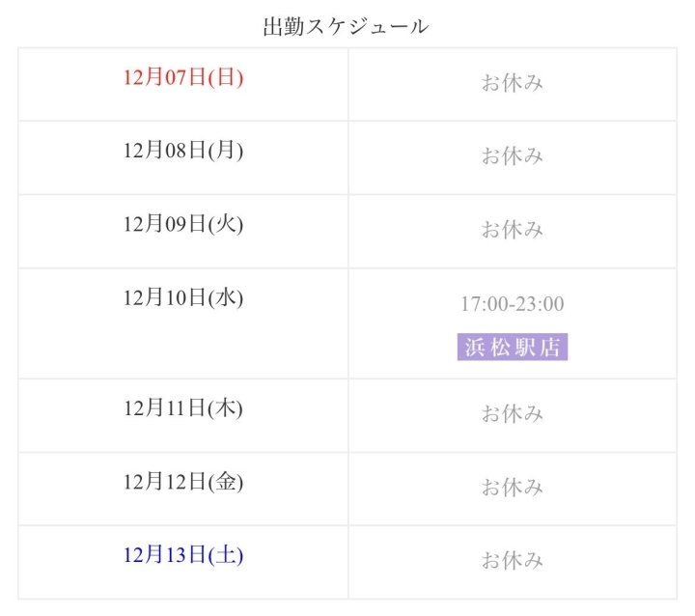Click お休み status for 12月11日

click(x=513, y=414)
